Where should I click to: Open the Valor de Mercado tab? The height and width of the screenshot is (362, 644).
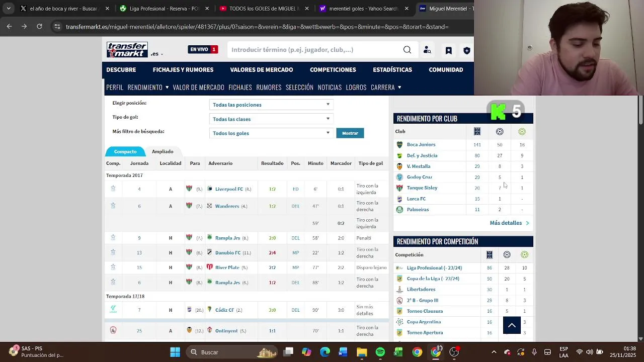(198, 87)
